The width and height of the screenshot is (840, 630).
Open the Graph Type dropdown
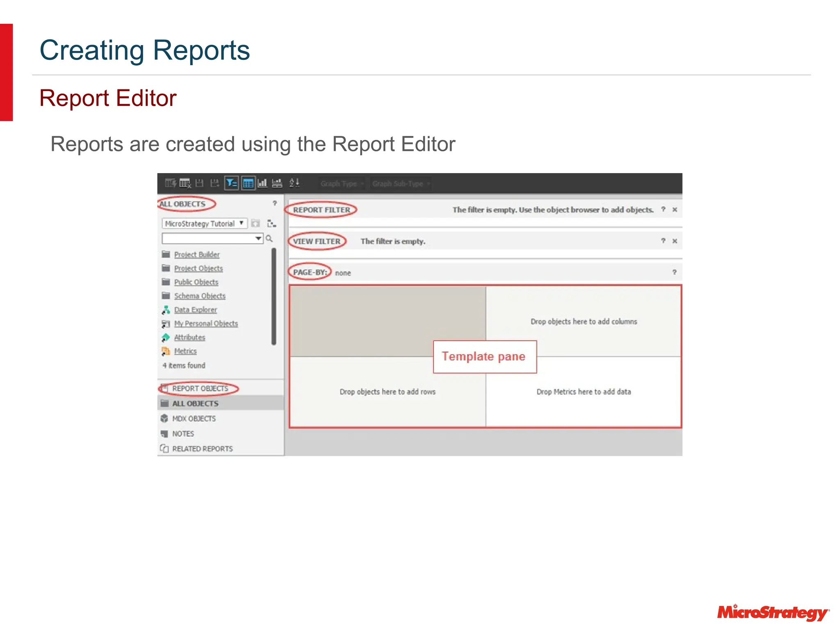[x=342, y=184]
